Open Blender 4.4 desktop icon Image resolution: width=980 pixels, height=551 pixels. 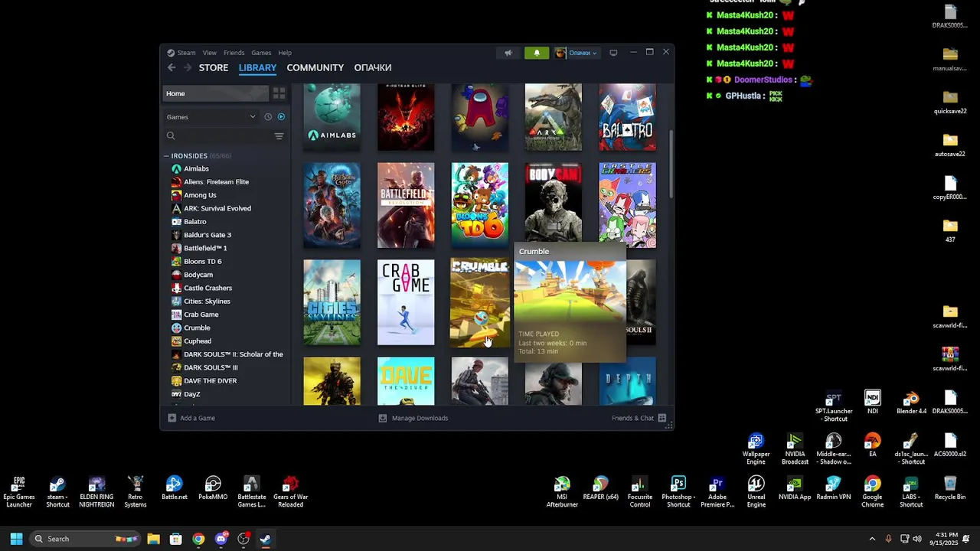[x=911, y=403]
